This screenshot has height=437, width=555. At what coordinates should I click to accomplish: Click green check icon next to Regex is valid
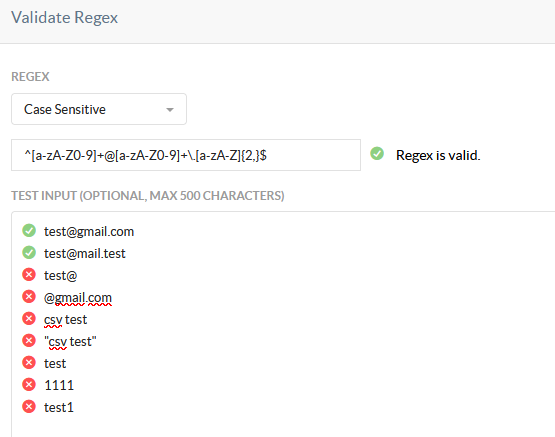[377, 154]
